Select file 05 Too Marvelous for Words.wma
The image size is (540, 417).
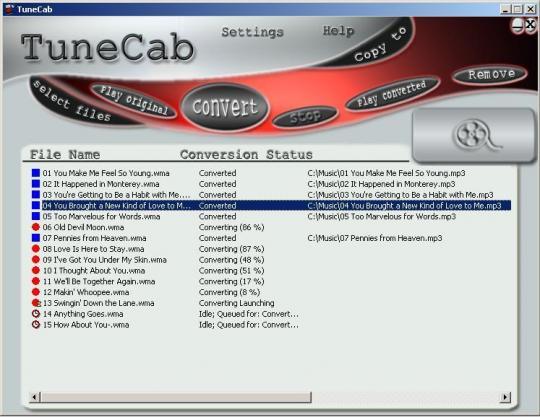tap(101, 217)
